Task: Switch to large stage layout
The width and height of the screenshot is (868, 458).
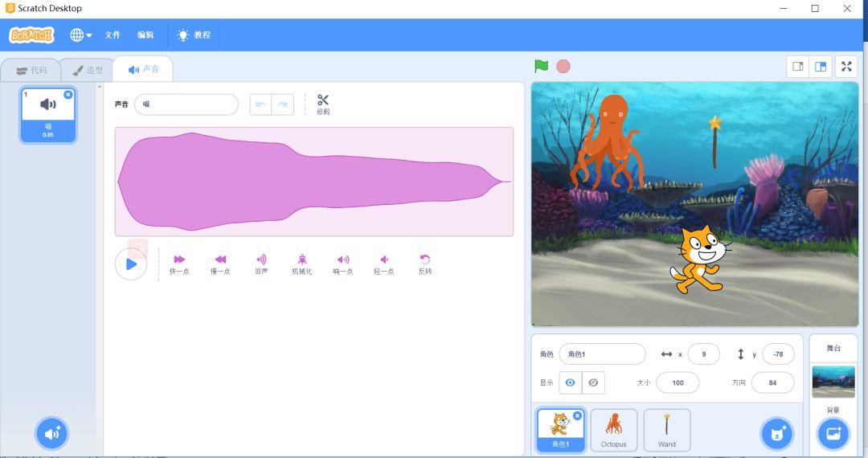Action: [821, 67]
